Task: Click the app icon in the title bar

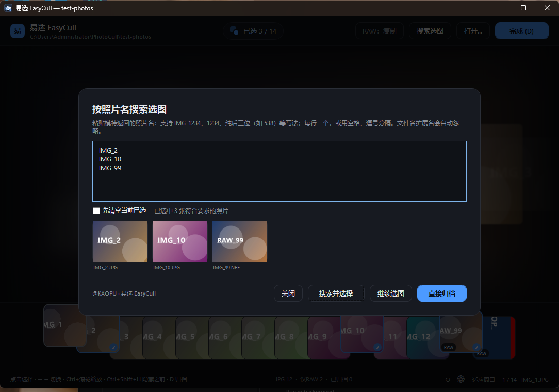Action: pos(8,8)
